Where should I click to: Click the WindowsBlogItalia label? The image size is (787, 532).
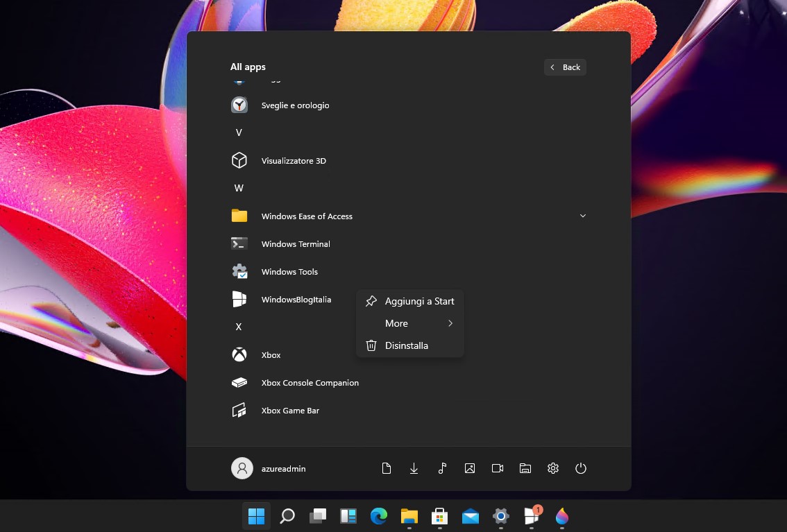pos(296,300)
